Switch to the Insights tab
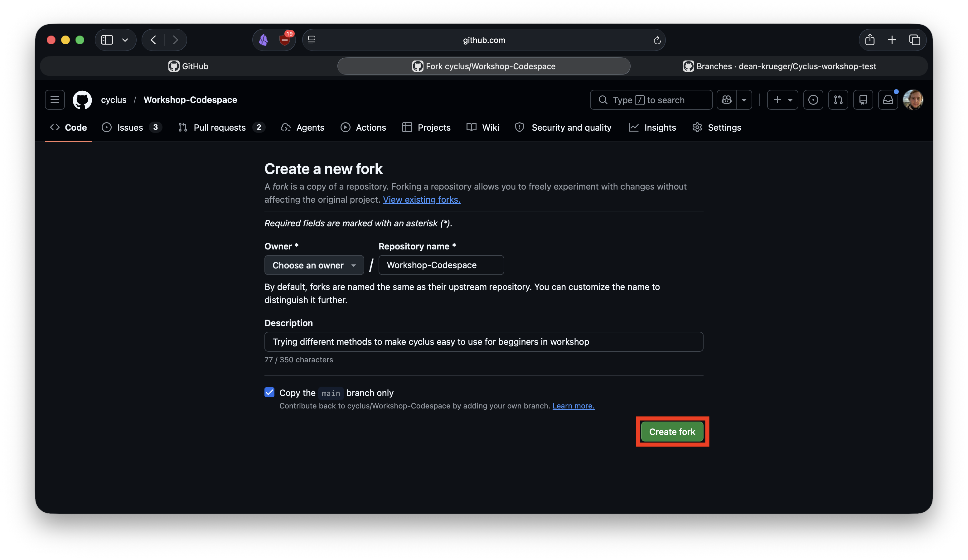 [652, 128]
